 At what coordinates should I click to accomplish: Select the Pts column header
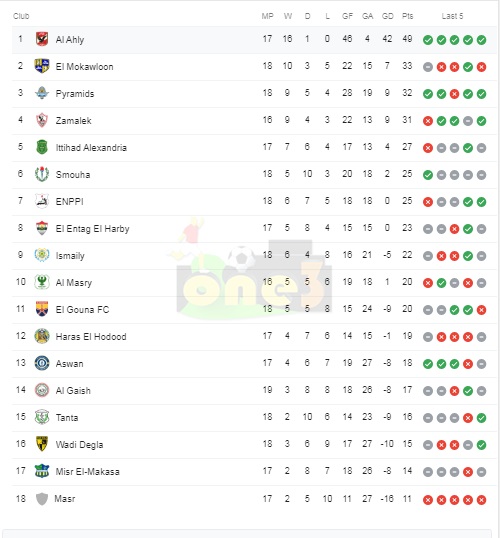408,16
